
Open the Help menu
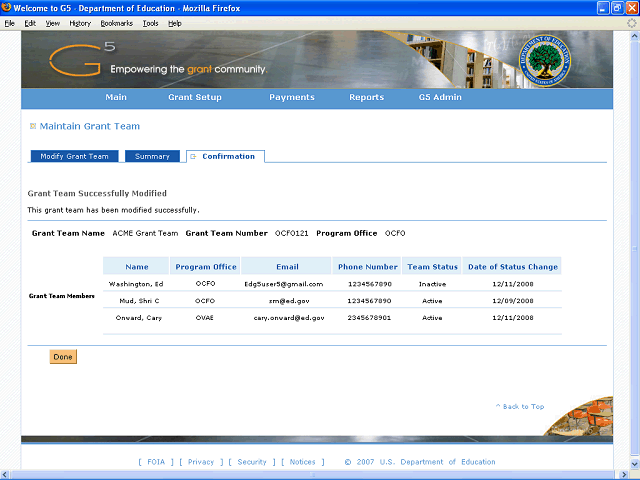175,23
